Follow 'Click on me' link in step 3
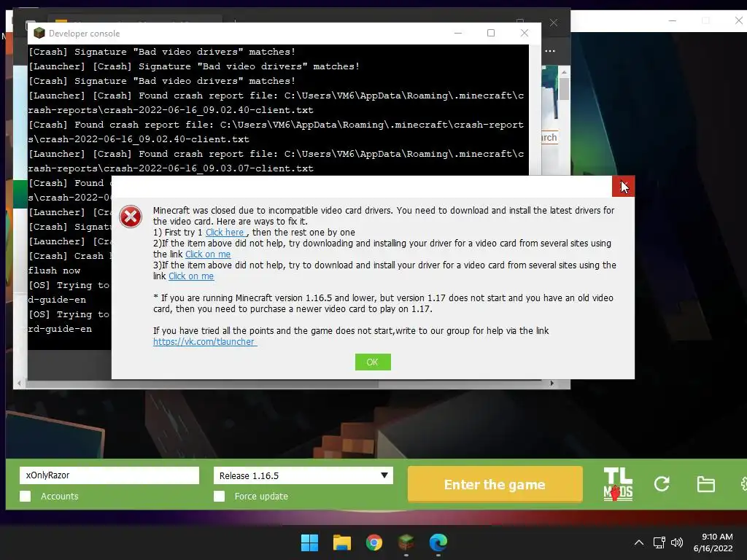 click(x=191, y=276)
